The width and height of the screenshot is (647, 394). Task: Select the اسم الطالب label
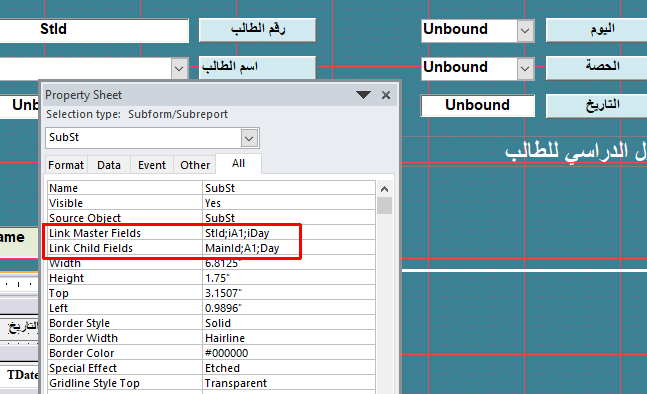(257, 67)
